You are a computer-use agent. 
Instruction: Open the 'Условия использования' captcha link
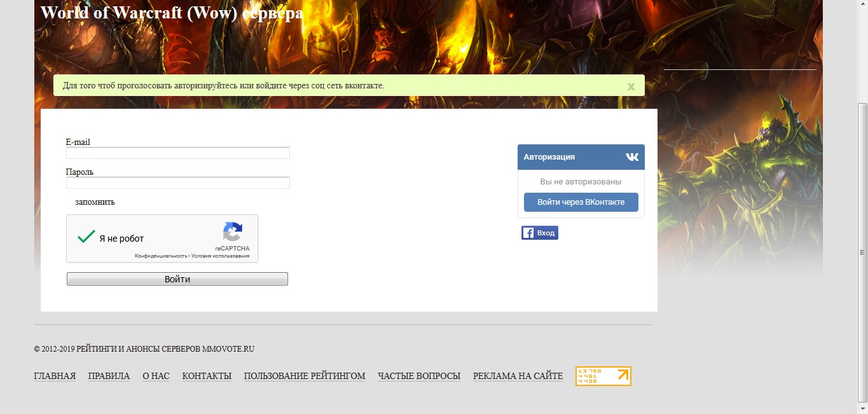[x=220, y=256]
